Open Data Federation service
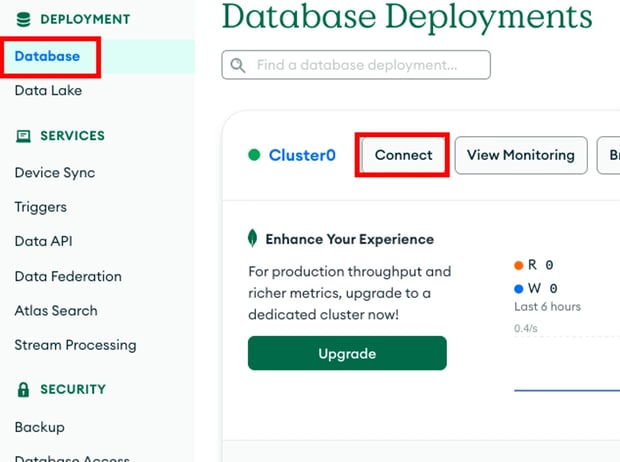The height and width of the screenshot is (462, 620). (x=68, y=276)
